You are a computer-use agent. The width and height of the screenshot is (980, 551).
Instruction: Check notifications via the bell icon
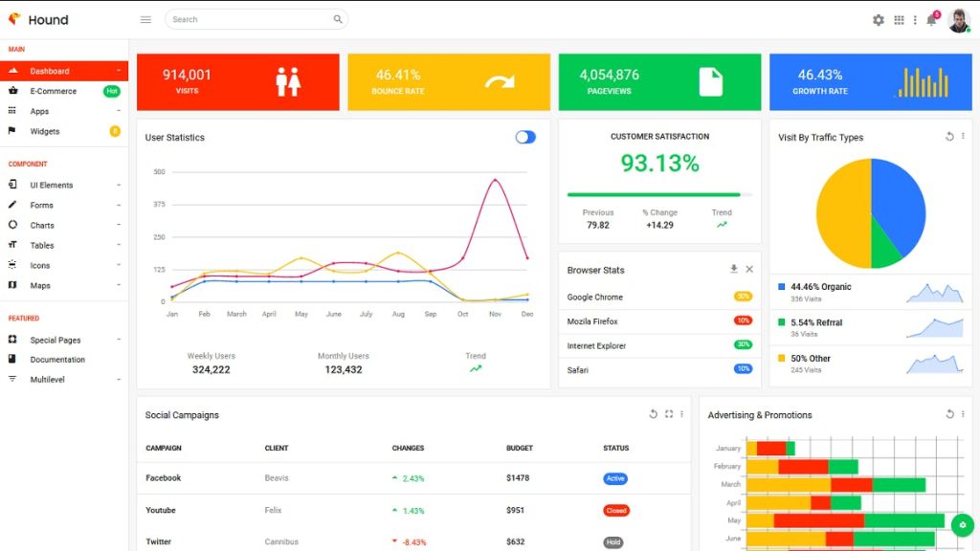pos(929,19)
